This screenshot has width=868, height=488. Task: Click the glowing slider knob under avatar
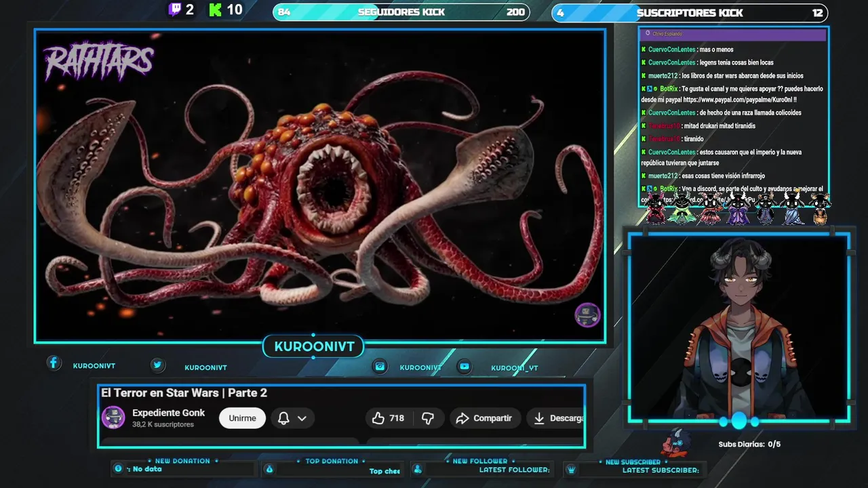click(738, 421)
